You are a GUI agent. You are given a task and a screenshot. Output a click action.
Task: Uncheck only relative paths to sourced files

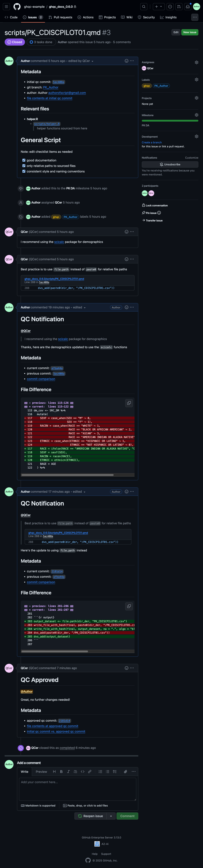point(24,166)
